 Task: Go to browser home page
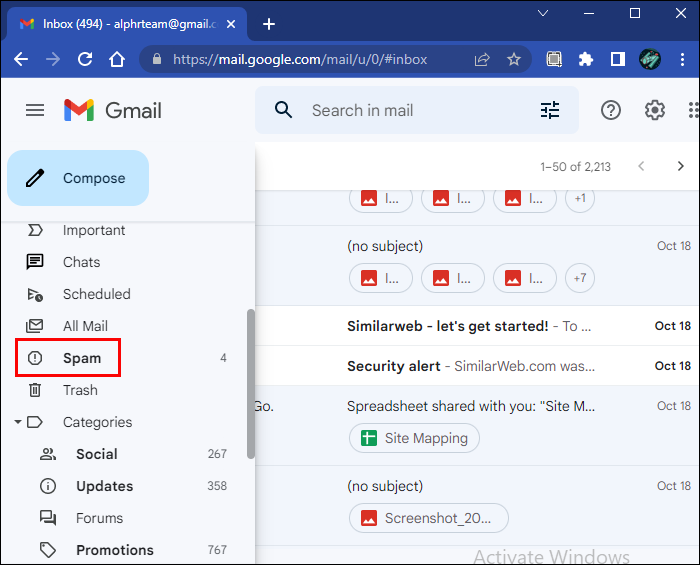tap(117, 59)
